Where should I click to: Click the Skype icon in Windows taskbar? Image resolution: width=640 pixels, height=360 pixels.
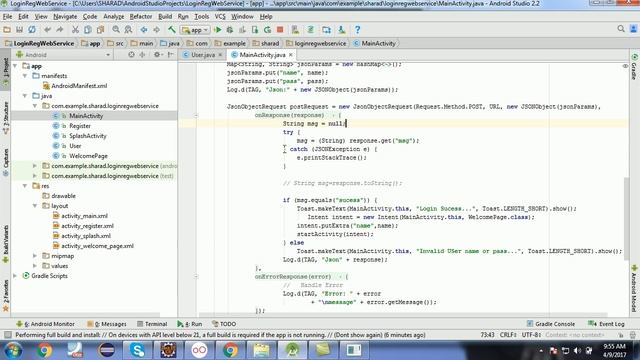pyautogui.click(x=138, y=350)
